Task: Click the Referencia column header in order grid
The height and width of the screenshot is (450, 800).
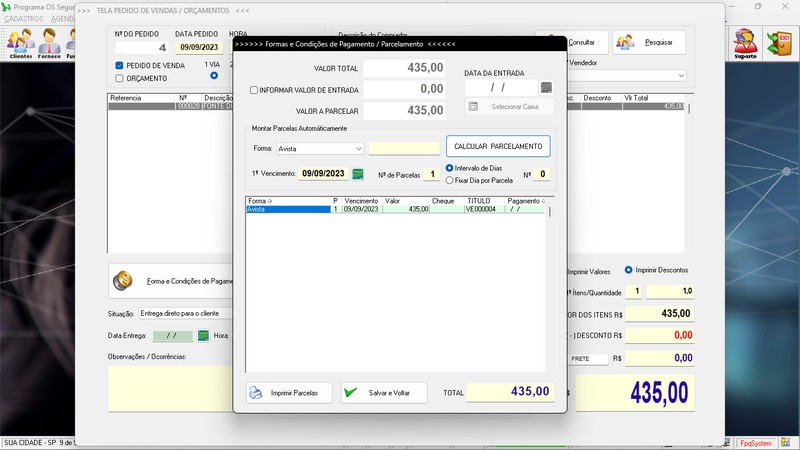Action: [x=141, y=98]
